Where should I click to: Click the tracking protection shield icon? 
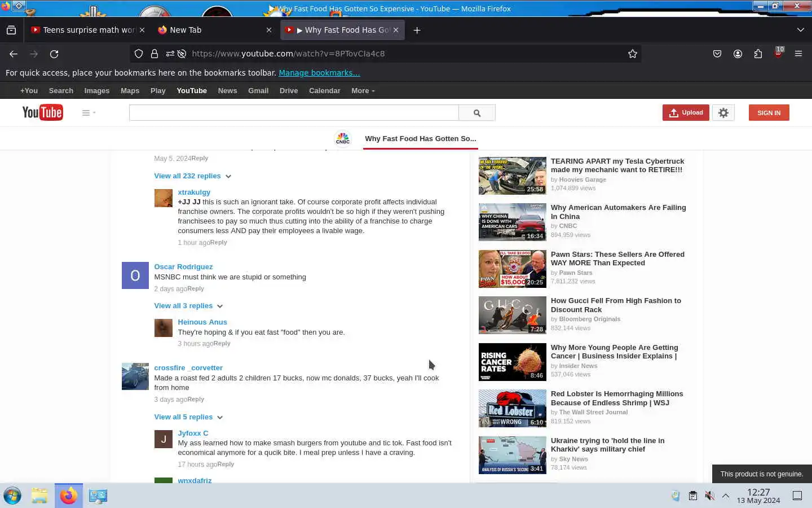pos(139,54)
